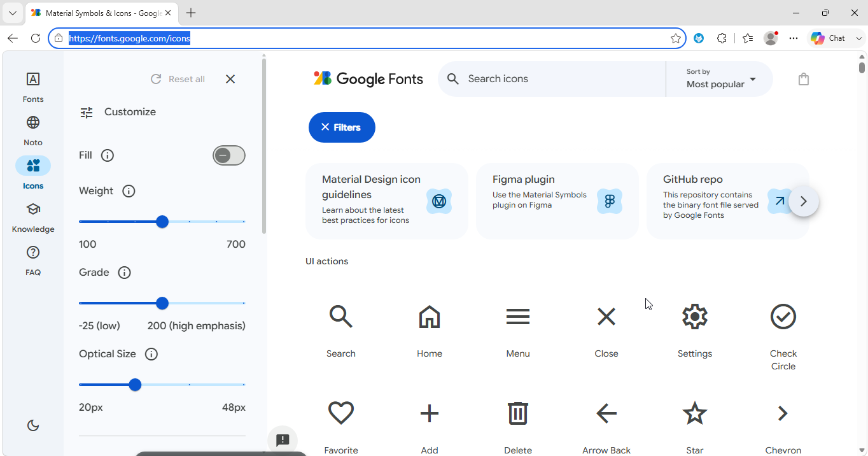This screenshot has width=868, height=456.
Task: Click the Weight slider track
Action: 162,222
